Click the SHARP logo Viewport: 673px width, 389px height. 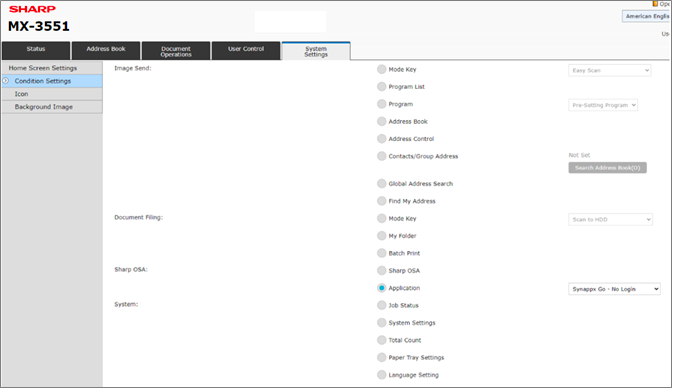(x=32, y=9)
